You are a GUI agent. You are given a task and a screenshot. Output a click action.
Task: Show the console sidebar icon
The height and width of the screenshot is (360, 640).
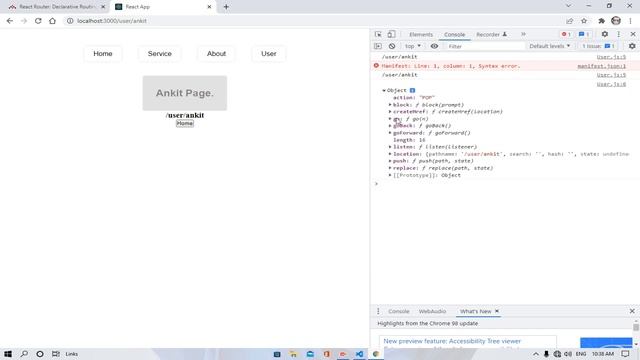tap(378, 46)
